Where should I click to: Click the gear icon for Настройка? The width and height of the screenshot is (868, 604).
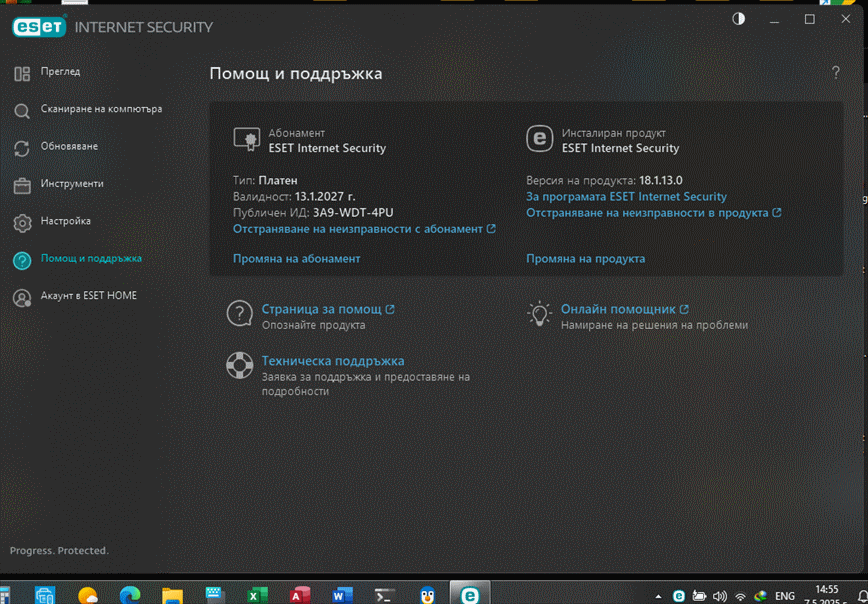[x=22, y=223]
